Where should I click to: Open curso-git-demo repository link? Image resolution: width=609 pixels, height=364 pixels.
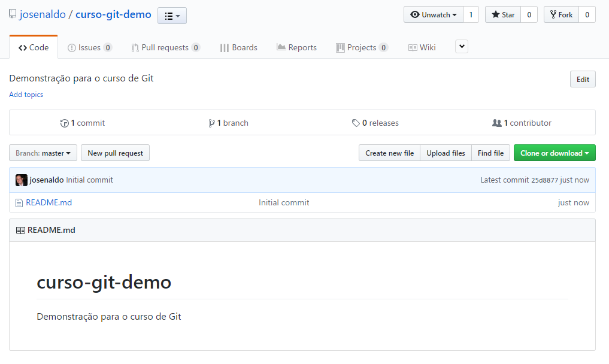(113, 14)
